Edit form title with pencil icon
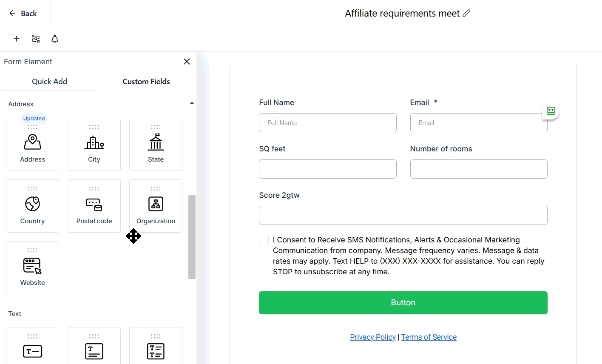The image size is (602, 364). point(466,13)
